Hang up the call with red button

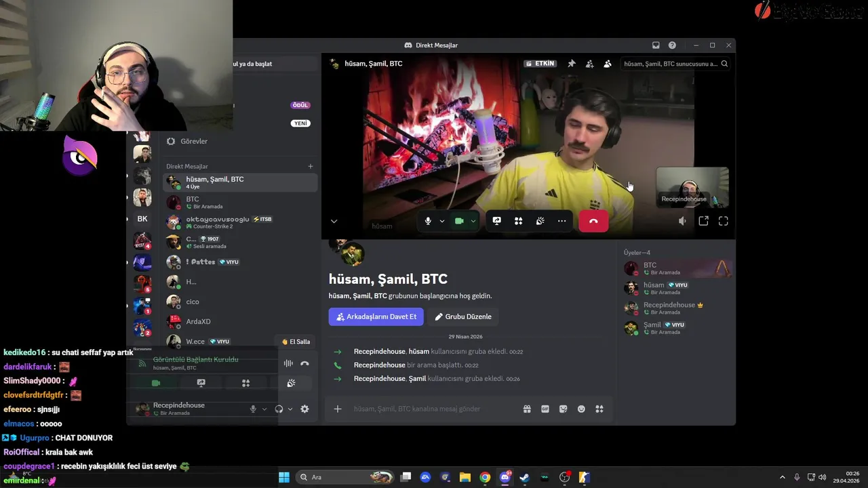click(x=593, y=221)
